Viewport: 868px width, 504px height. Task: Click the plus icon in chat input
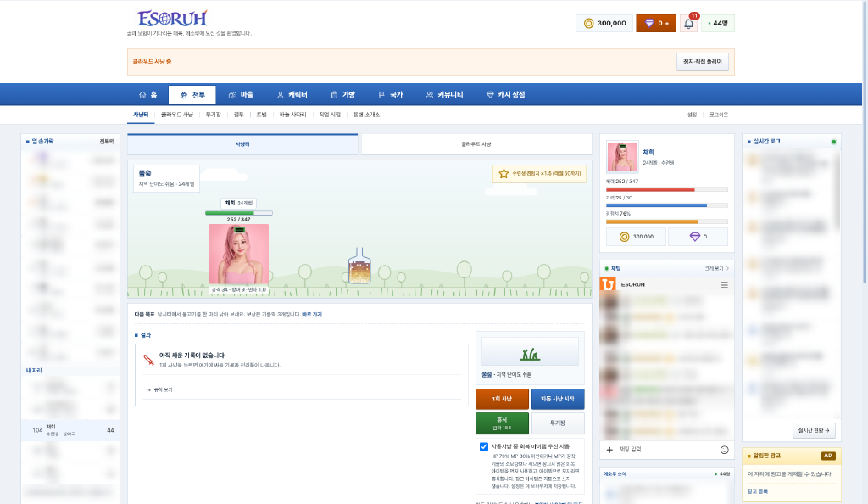[609, 450]
